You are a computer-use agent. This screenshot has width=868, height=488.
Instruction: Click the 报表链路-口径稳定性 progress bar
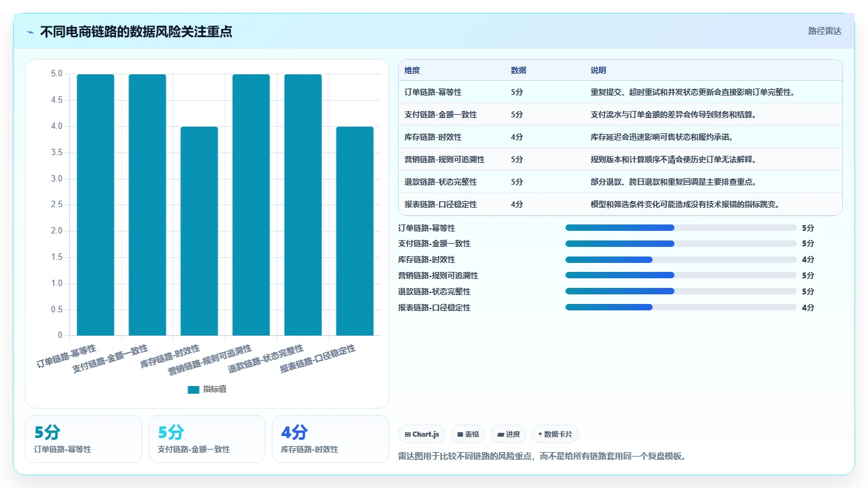point(681,307)
